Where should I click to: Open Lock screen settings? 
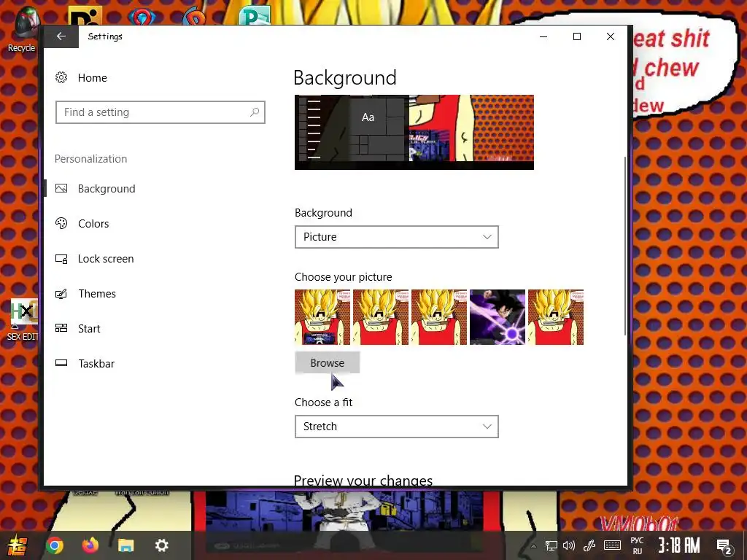(106, 259)
